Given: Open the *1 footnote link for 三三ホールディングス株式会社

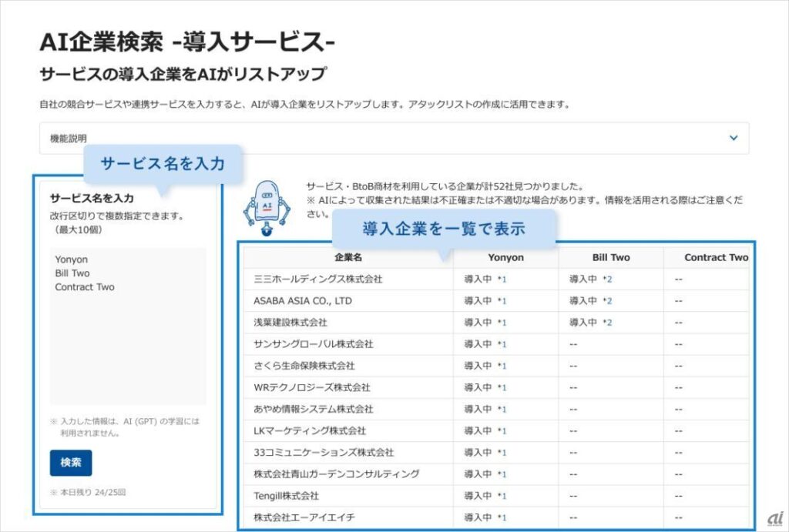Looking at the screenshot, I should (x=502, y=279).
